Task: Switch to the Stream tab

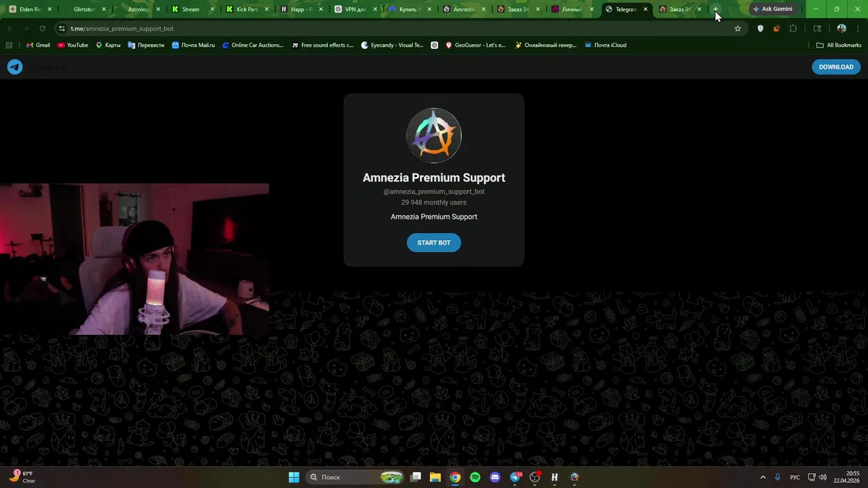Action: tap(191, 9)
